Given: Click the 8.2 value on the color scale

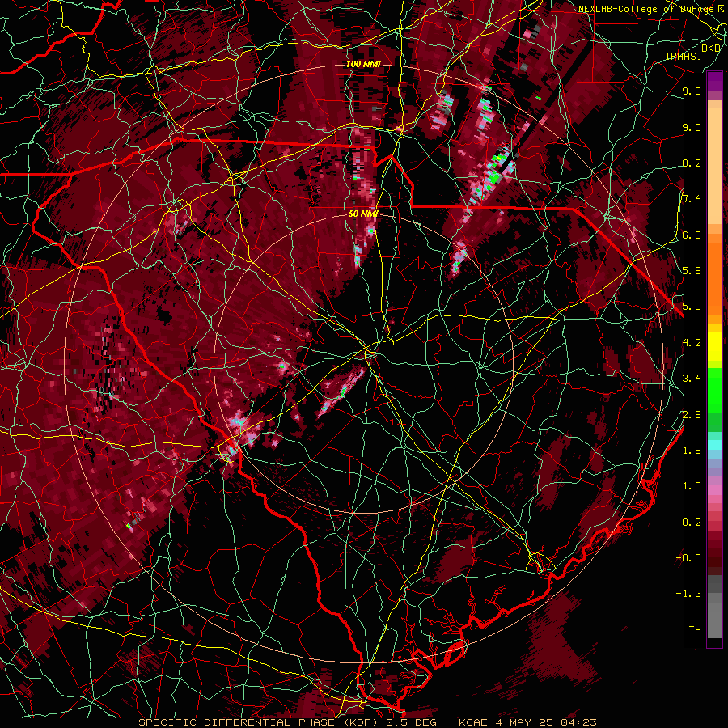Looking at the screenshot, I should 692,163.
